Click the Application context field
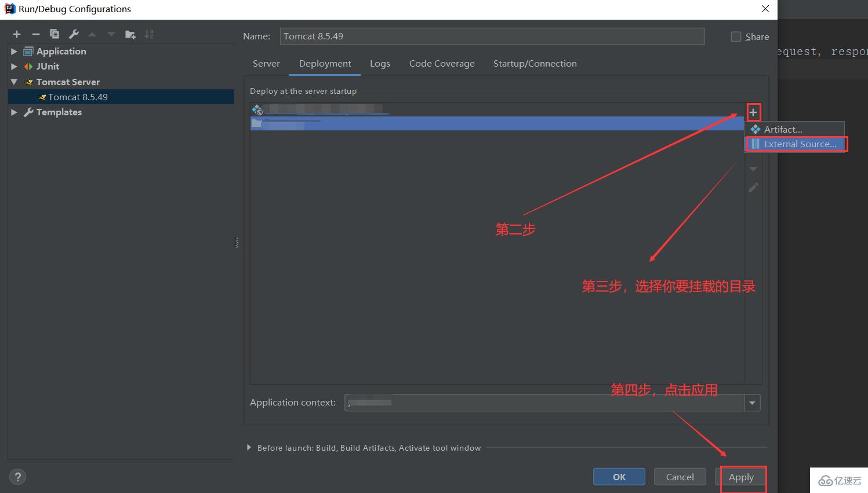Screen dimensions: 868x493 point(544,403)
